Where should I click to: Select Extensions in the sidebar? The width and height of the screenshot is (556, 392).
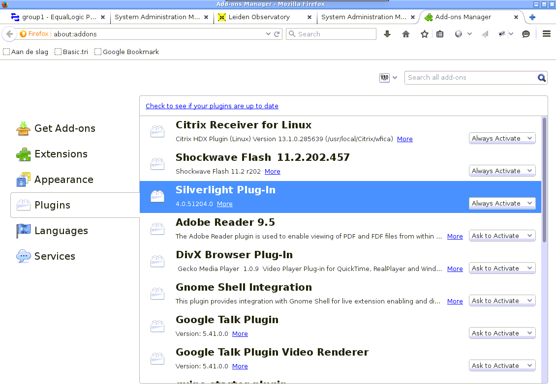click(x=61, y=154)
